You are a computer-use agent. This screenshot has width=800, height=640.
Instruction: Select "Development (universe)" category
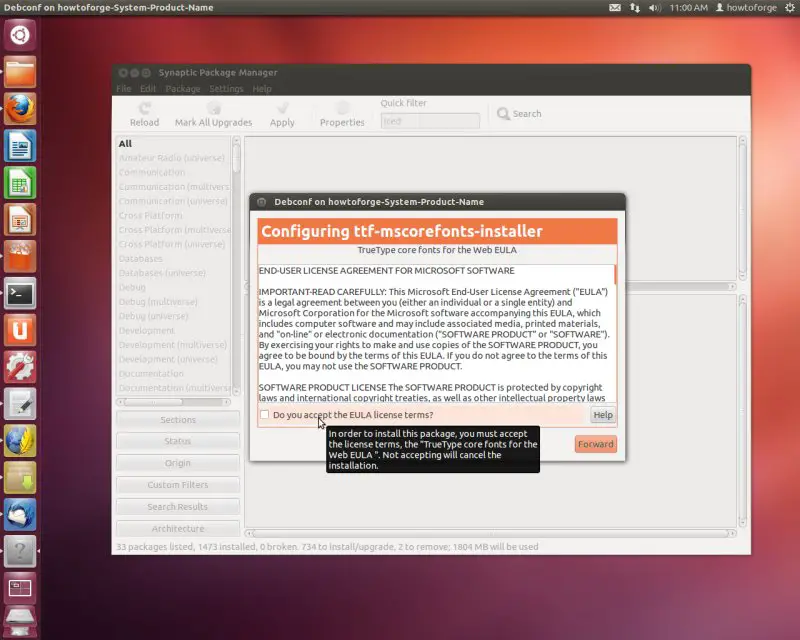[168, 359]
